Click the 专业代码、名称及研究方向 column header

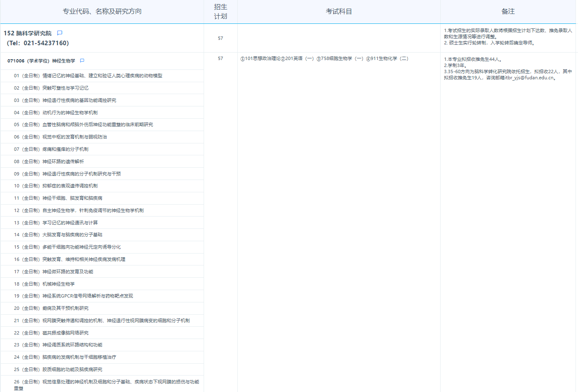(102, 12)
